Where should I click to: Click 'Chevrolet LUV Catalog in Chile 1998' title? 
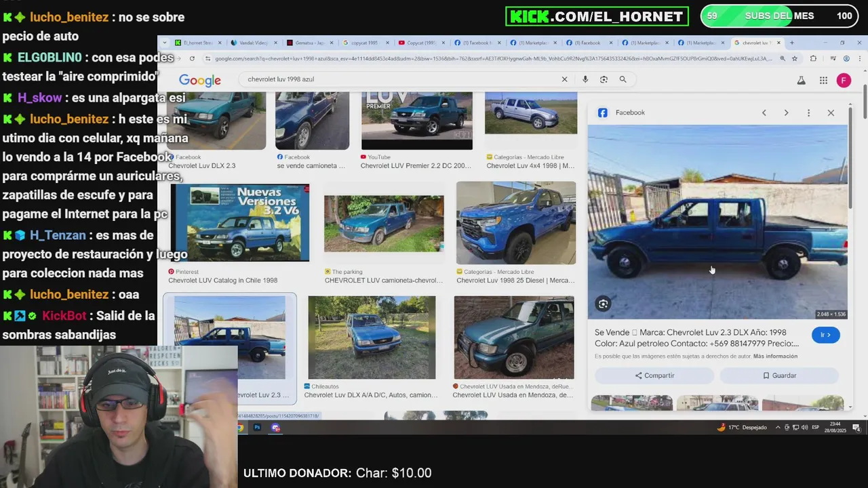222,281
